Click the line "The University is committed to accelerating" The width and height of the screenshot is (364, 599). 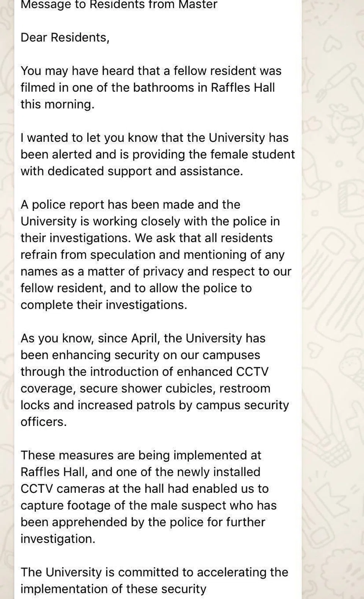154,572
